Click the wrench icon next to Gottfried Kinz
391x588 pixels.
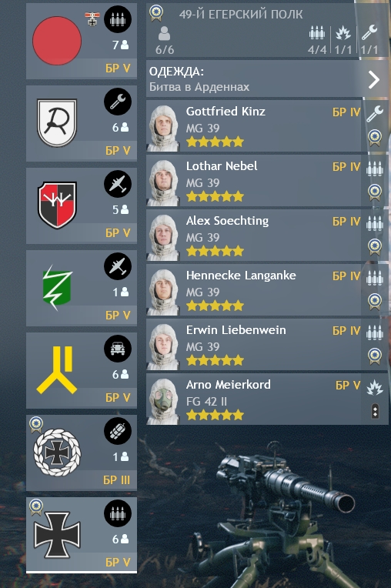click(375, 114)
